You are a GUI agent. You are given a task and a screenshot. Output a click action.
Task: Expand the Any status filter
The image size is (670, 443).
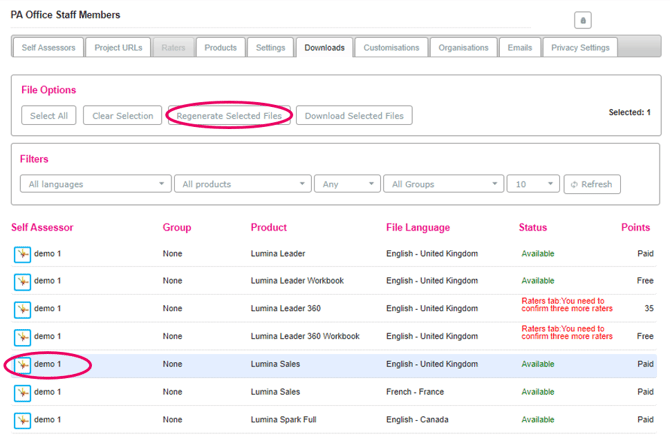pos(346,184)
